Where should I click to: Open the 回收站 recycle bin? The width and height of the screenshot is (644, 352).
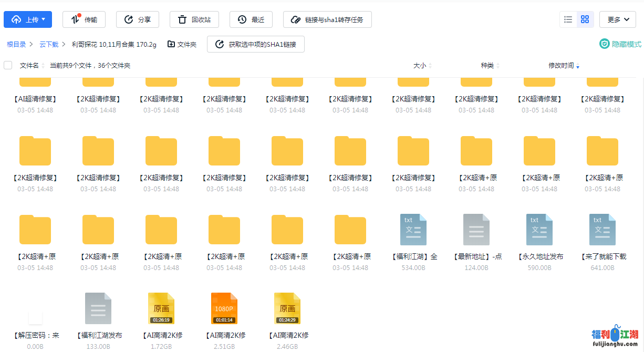pyautogui.click(x=194, y=19)
